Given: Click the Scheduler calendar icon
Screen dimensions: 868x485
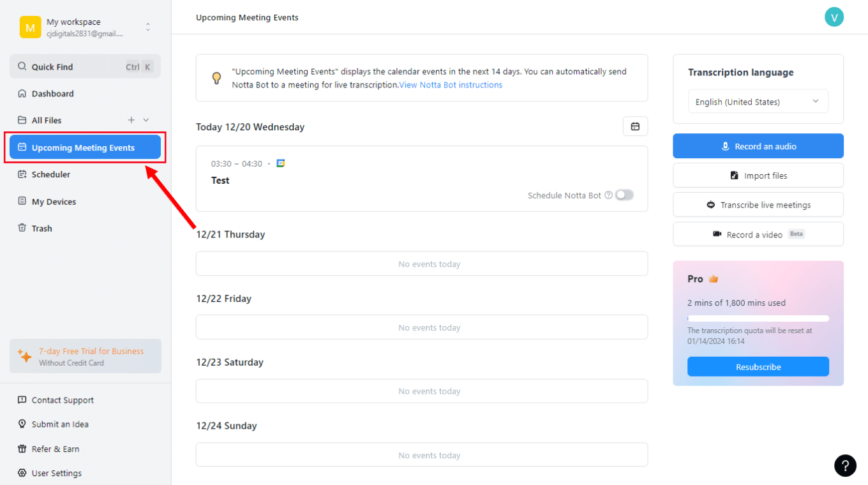Looking at the screenshot, I should [22, 174].
